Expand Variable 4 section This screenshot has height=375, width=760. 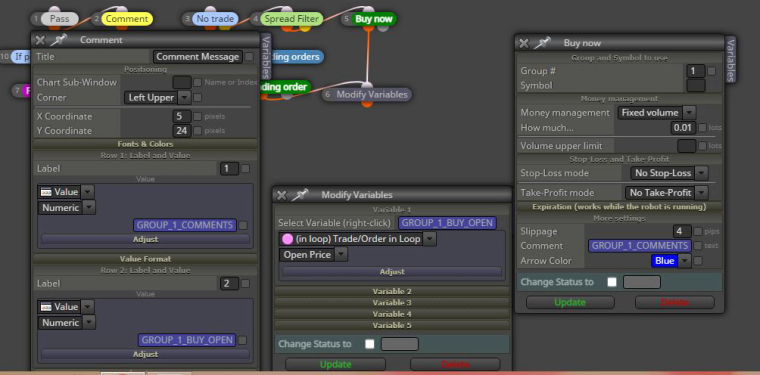coord(392,313)
